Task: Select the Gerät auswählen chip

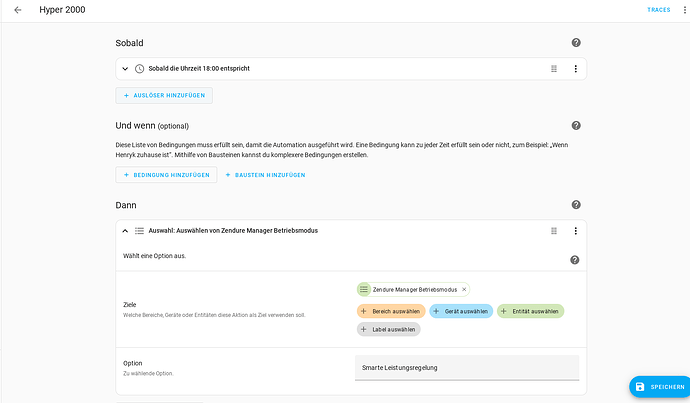Action: coord(460,311)
